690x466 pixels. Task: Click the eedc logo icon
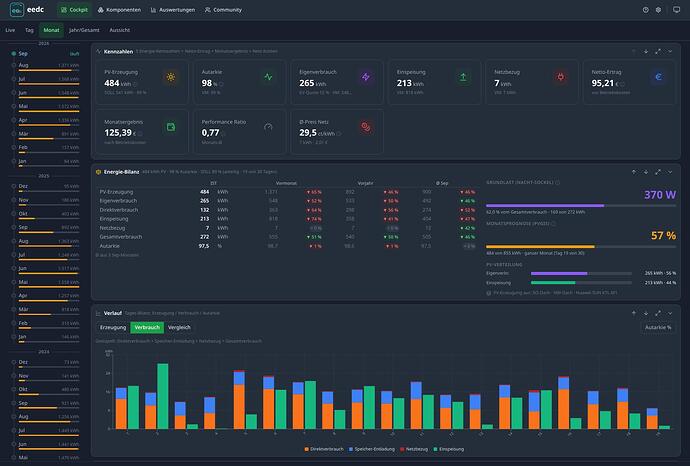pyautogui.click(x=17, y=9)
